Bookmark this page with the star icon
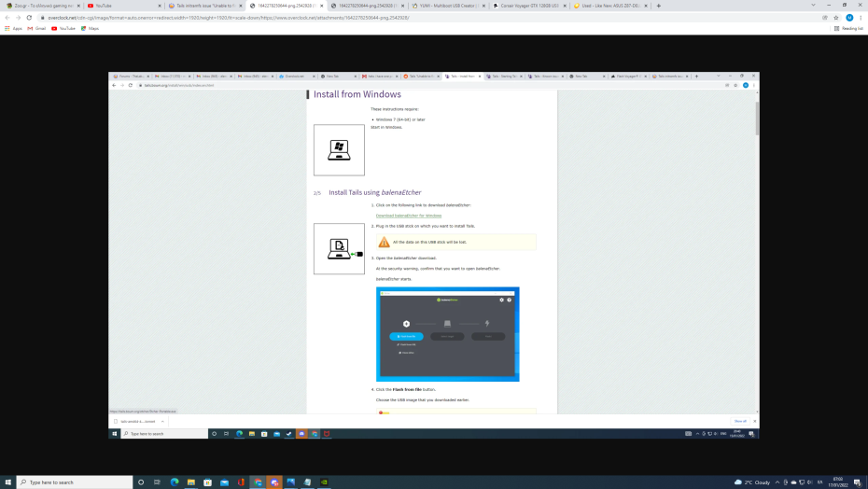This screenshot has height=489, width=868. (x=836, y=17)
